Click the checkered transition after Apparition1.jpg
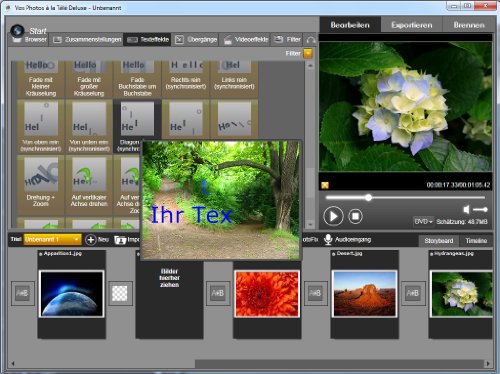The image size is (500, 374). click(120, 293)
